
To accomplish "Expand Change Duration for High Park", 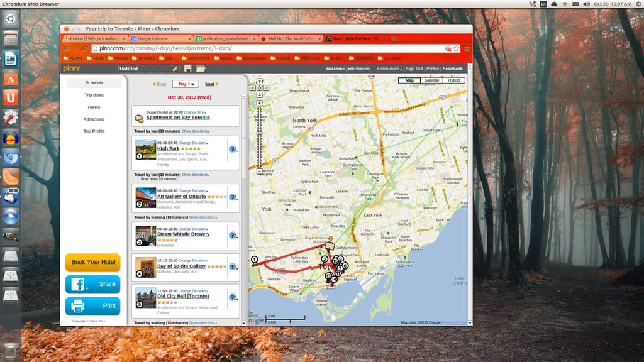I will [193, 143].
